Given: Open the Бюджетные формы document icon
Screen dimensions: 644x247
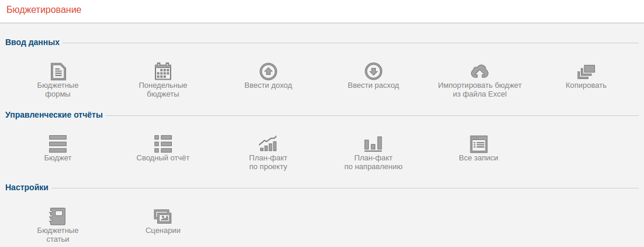Looking at the screenshot, I should point(58,71).
